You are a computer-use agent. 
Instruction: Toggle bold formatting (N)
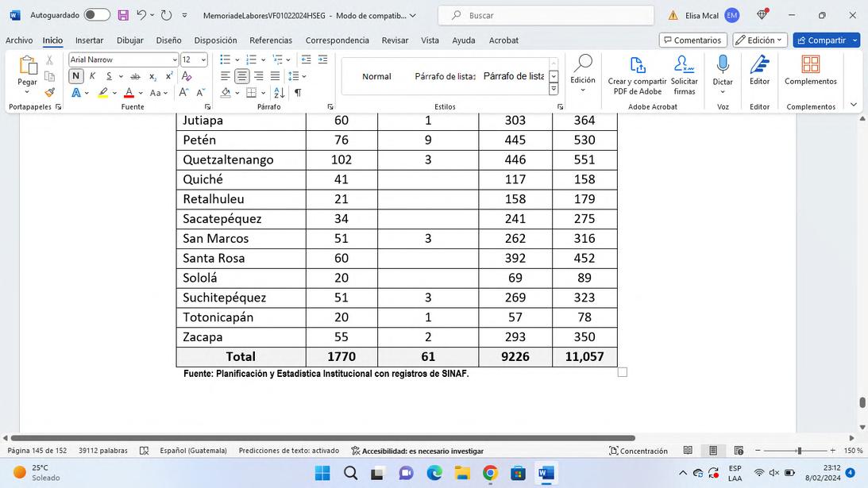point(75,76)
